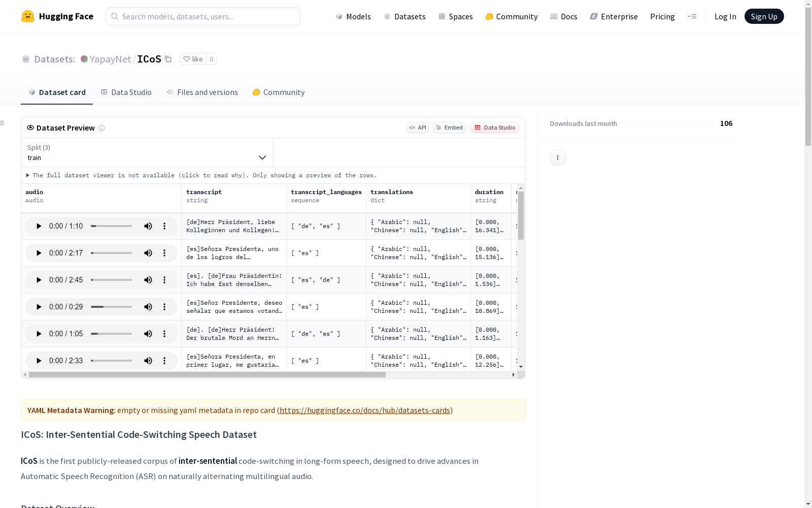Screen dimensions: 812x508
Task: Open Data Studio from the preview header
Action: [494, 128]
